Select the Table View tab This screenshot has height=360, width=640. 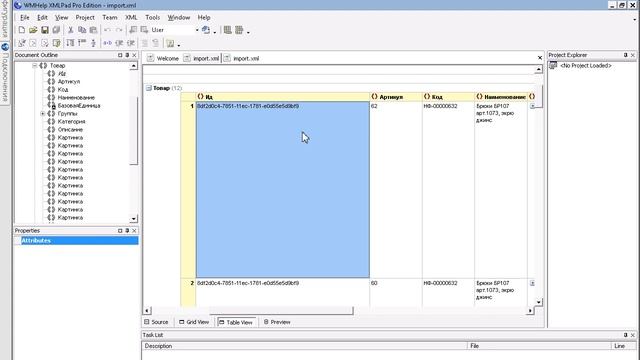pyautogui.click(x=236, y=322)
